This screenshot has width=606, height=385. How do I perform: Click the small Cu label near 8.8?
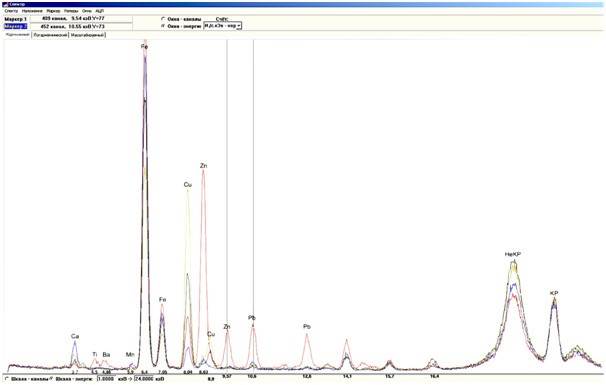click(211, 334)
